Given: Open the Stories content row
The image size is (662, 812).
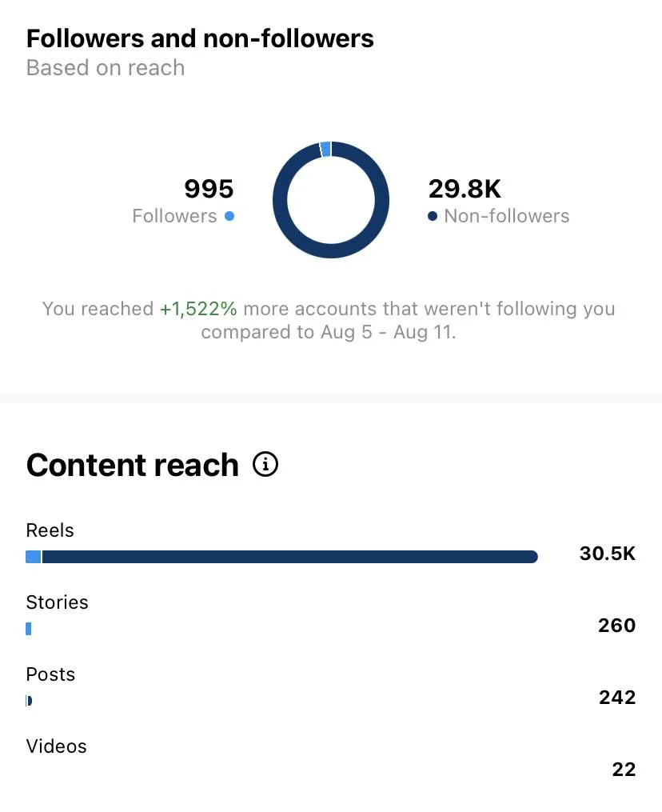Looking at the screenshot, I should 331,614.
